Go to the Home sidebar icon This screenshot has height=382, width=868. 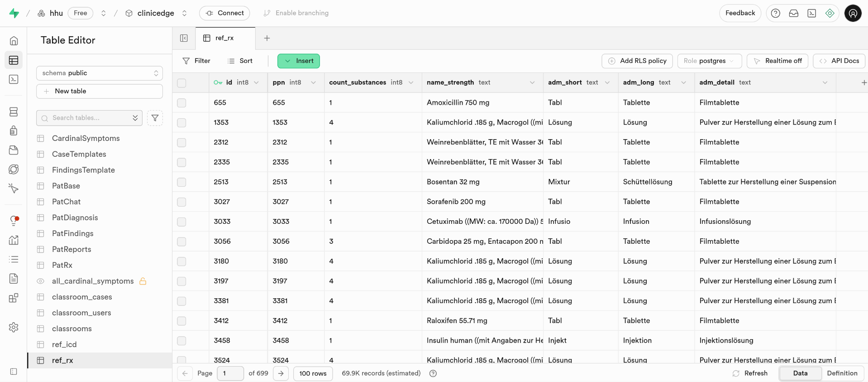14,41
